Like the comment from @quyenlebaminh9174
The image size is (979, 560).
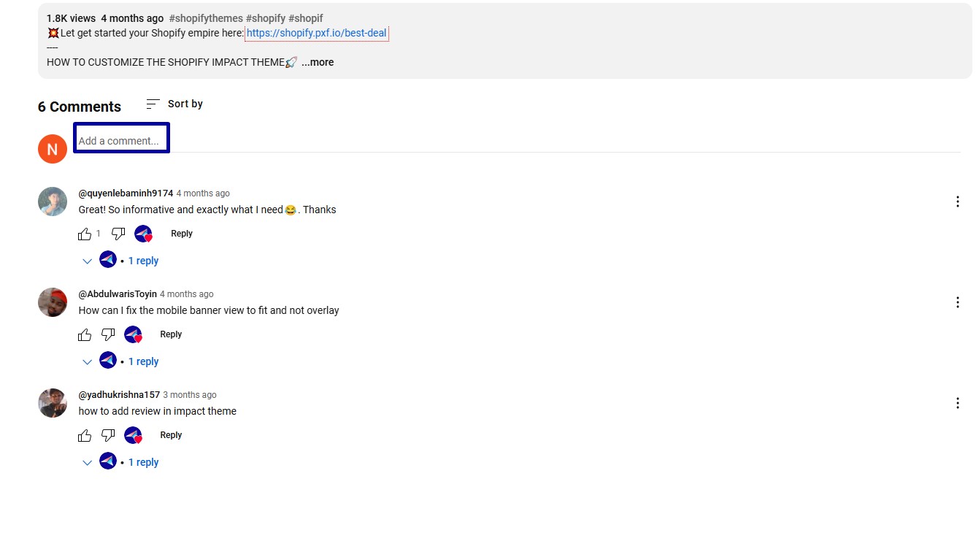click(85, 234)
